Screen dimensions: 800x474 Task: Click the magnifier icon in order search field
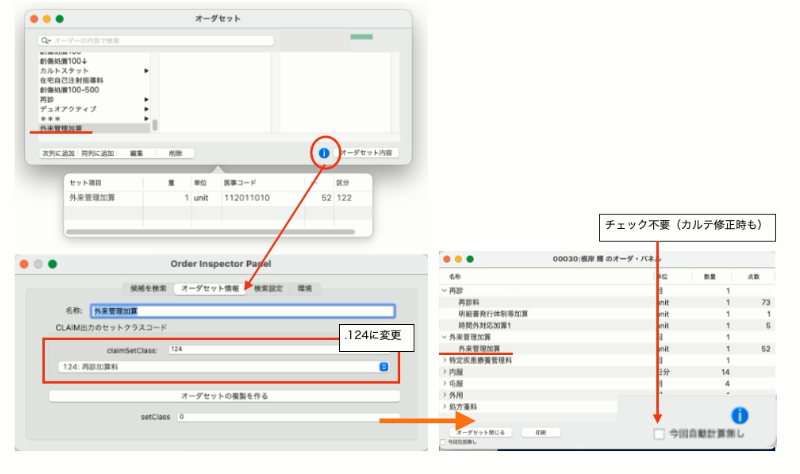(46, 41)
